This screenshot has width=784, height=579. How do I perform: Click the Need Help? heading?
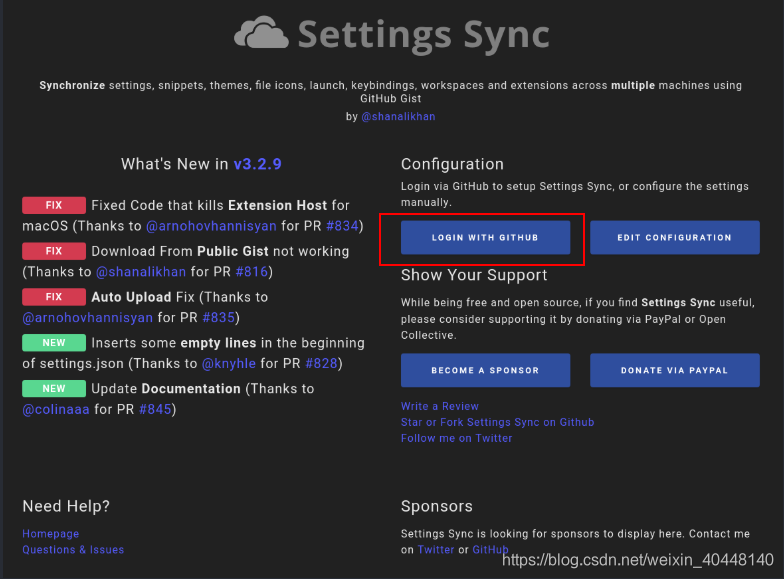66,506
